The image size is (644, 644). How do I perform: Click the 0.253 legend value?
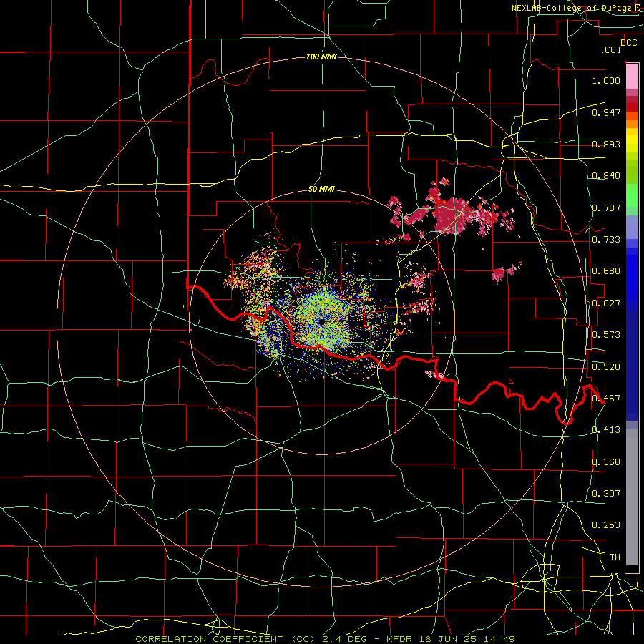606,525
